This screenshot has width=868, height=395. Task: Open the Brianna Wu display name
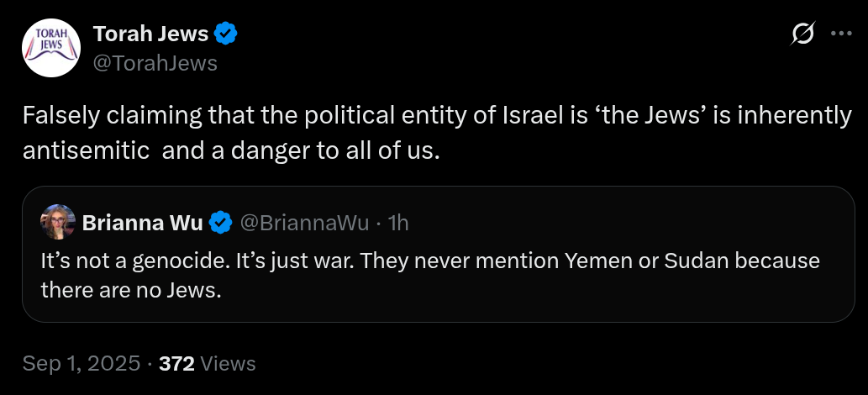pyautogui.click(x=142, y=223)
